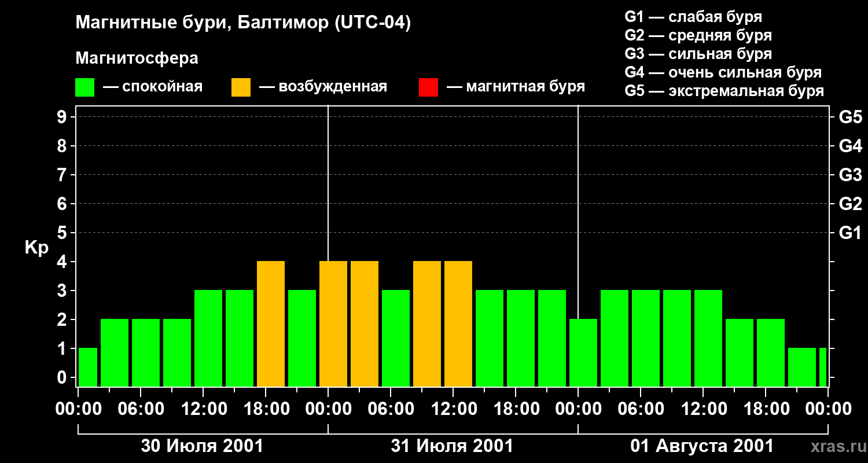868x463 pixels.
Task: Click the "G5 — экстремальная буря" legend entry
Action: point(724,91)
